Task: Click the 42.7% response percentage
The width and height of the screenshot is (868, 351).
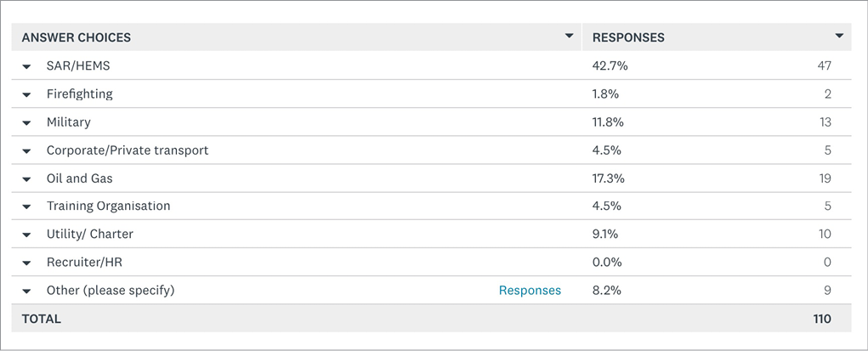Action: click(610, 66)
